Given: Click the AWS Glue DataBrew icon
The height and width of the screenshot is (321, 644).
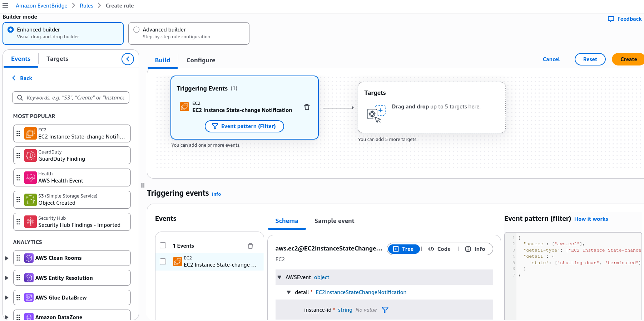Looking at the screenshot, I should (x=29, y=298).
